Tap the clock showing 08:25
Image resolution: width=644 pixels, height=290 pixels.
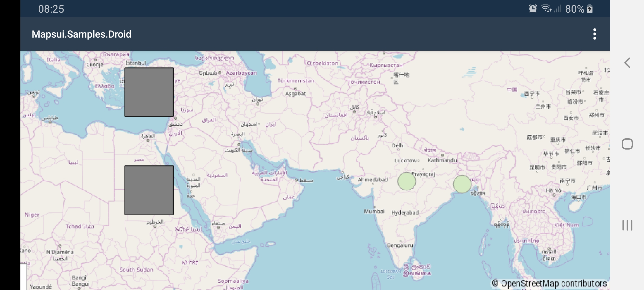[x=51, y=9]
